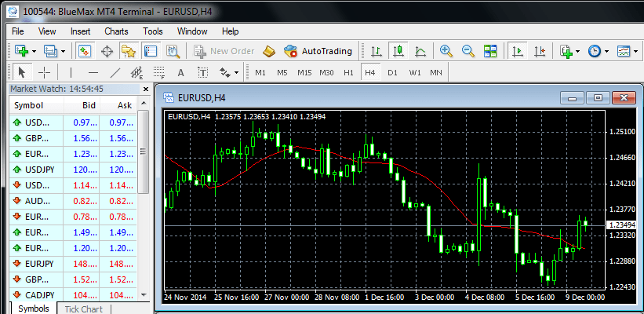Close the Market Watch panel
The width and height of the screenshot is (644, 314).
(146, 89)
